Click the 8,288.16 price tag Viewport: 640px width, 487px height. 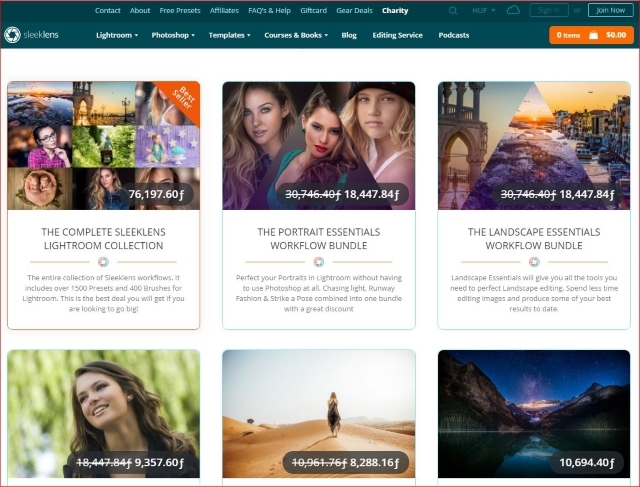pos(345,463)
